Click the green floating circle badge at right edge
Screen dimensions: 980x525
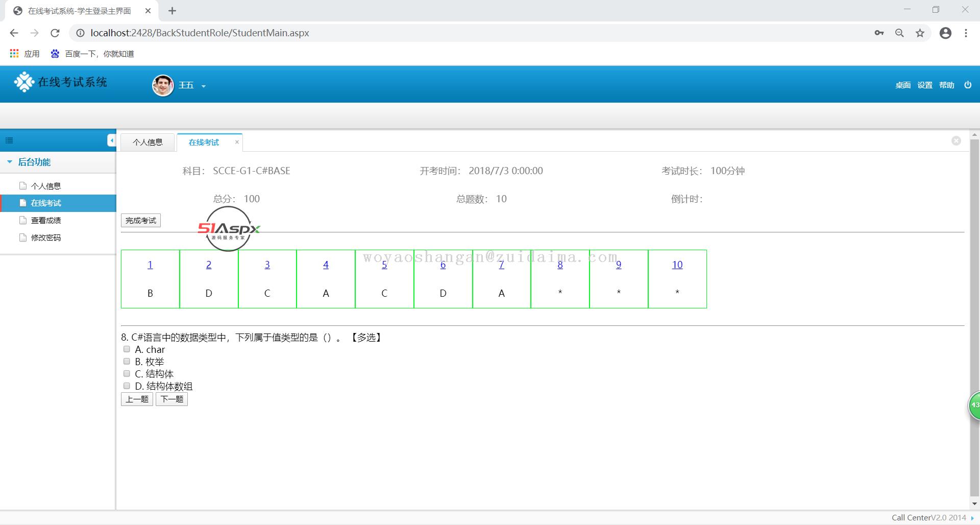(x=974, y=405)
